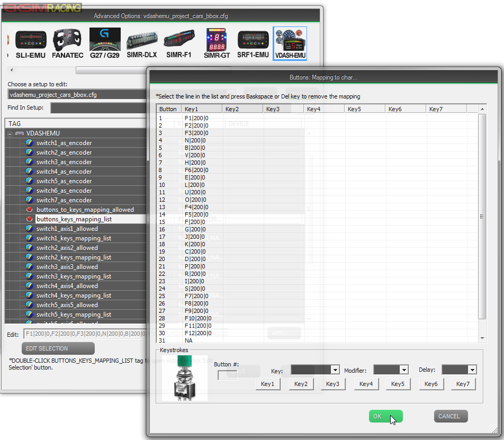This screenshot has height=440, width=504.
Task: Click the Key6 assign button
Action: [431, 384]
